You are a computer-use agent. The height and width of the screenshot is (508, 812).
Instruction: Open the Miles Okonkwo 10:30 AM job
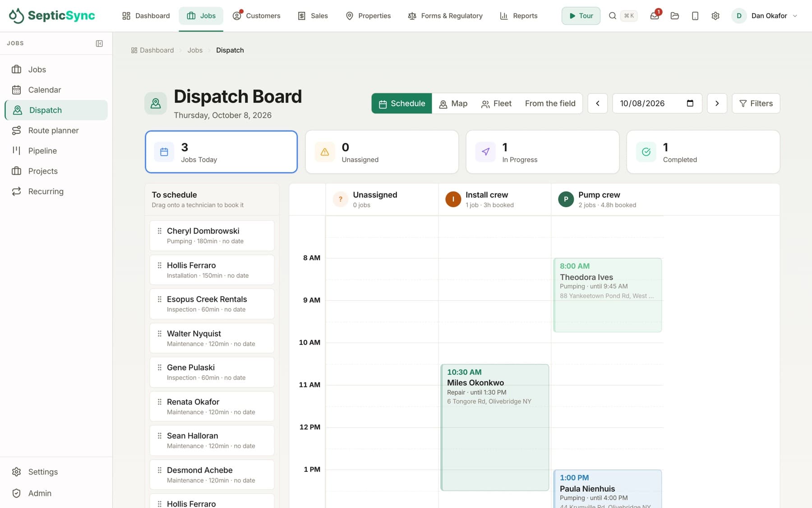click(x=494, y=427)
